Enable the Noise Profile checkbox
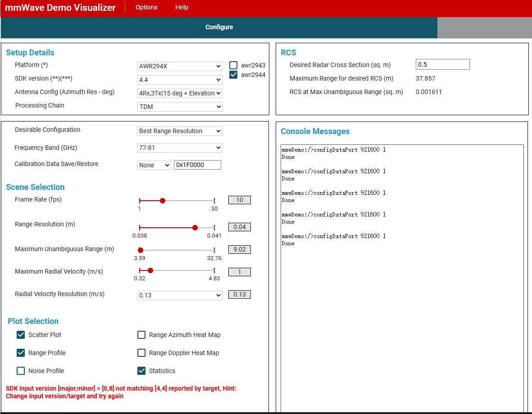 tap(21, 371)
